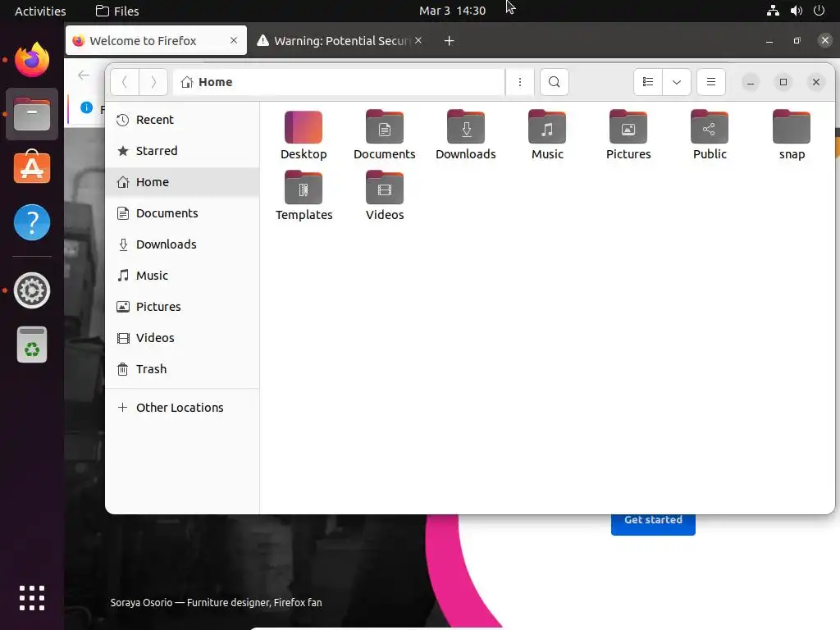Click the network icon in the top bar
Viewport: 840px width, 630px height.
pos(773,11)
